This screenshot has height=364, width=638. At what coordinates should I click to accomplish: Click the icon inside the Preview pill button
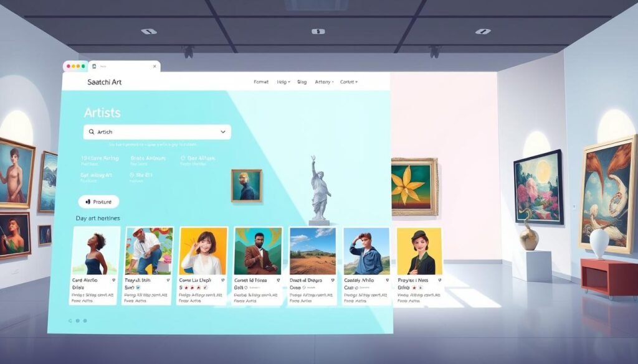click(88, 202)
